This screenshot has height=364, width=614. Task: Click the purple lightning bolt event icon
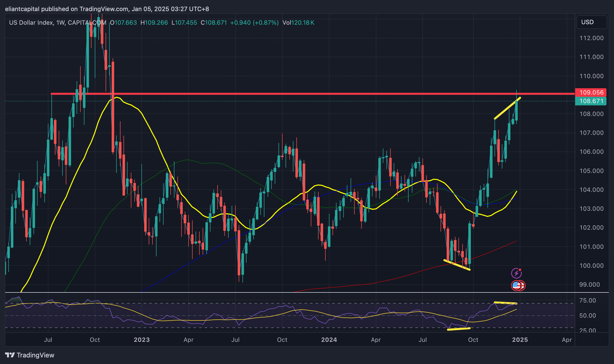coord(516,273)
